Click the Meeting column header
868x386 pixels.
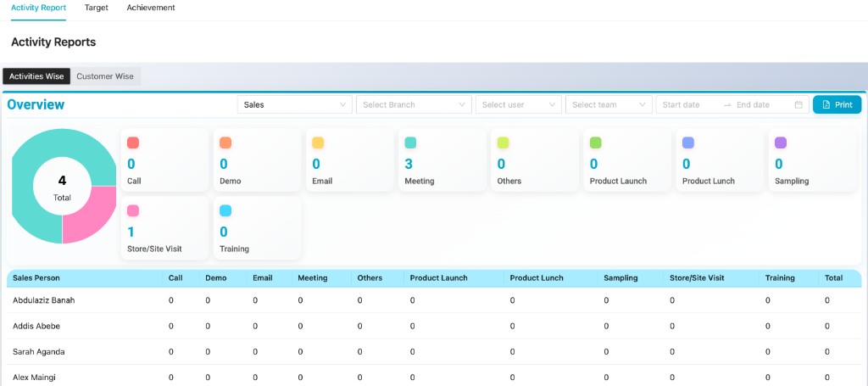click(x=313, y=278)
